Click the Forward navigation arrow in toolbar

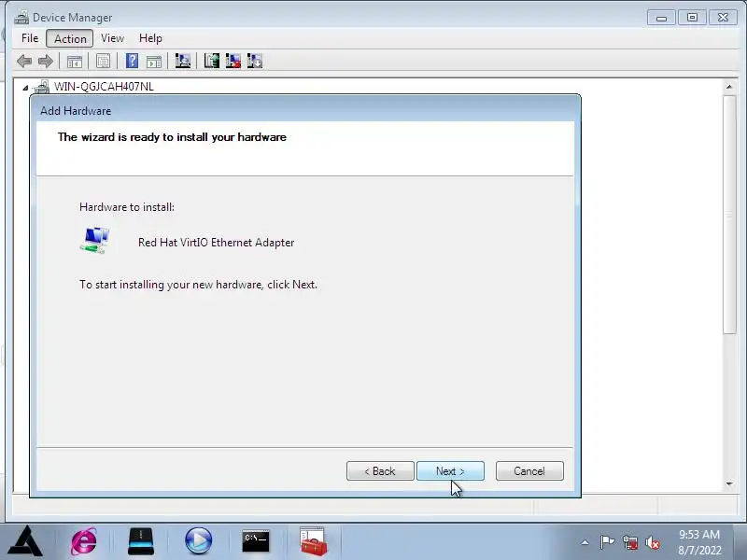click(45, 61)
